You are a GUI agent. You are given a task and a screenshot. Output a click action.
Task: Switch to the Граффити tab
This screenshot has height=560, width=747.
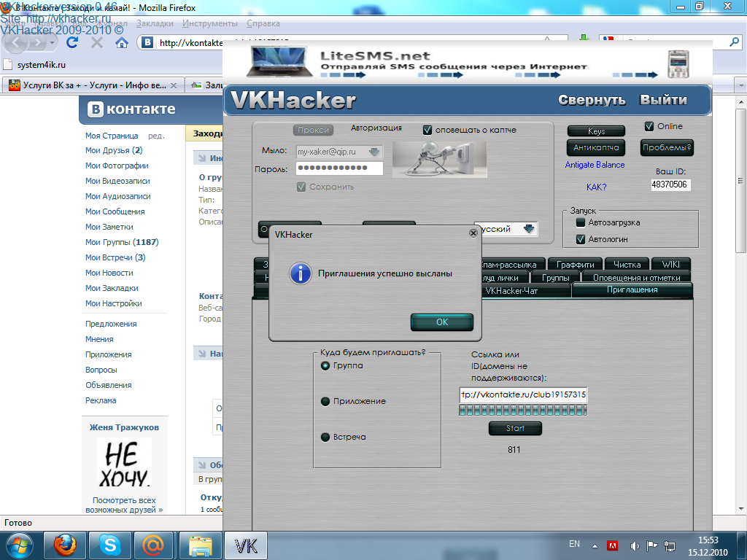pos(575,264)
